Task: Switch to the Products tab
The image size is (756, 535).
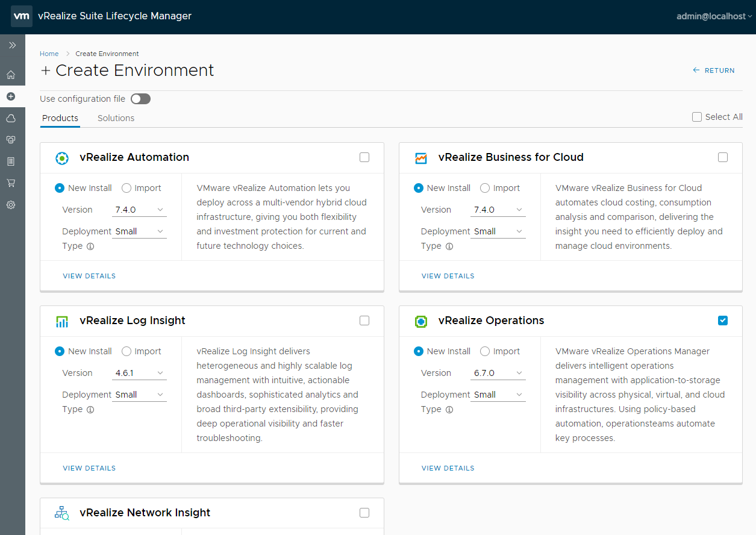Action: click(60, 118)
